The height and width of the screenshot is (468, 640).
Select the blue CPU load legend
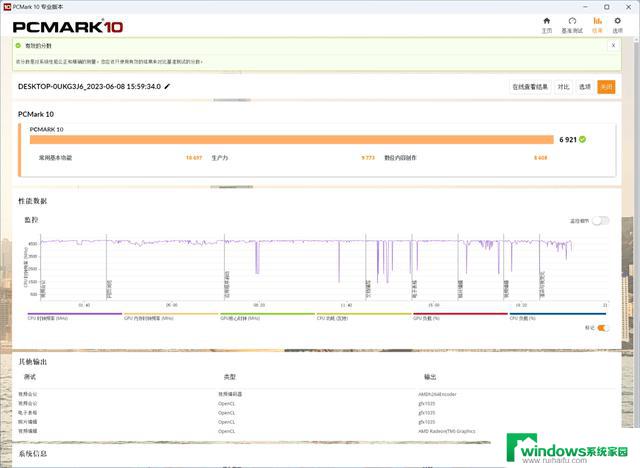(558, 316)
